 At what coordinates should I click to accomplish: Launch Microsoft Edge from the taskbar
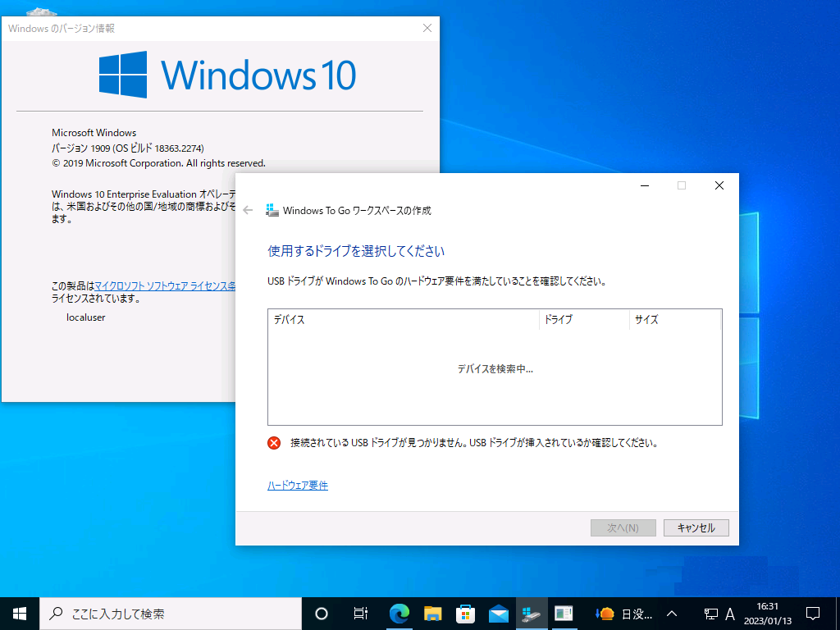click(x=399, y=613)
